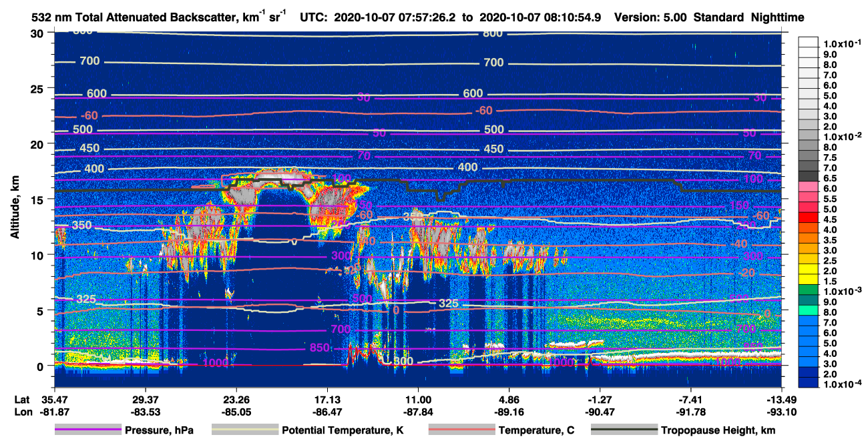Click the 'Lon' row label
Image resolution: width=868 pixels, height=445 pixels.
click(22, 412)
